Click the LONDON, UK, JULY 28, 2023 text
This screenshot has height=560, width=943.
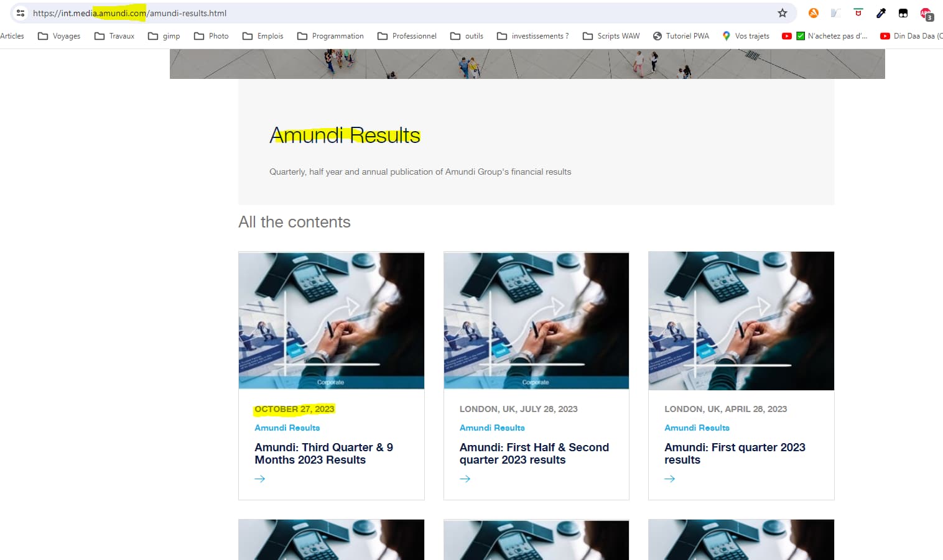pyautogui.click(x=519, y=409)
